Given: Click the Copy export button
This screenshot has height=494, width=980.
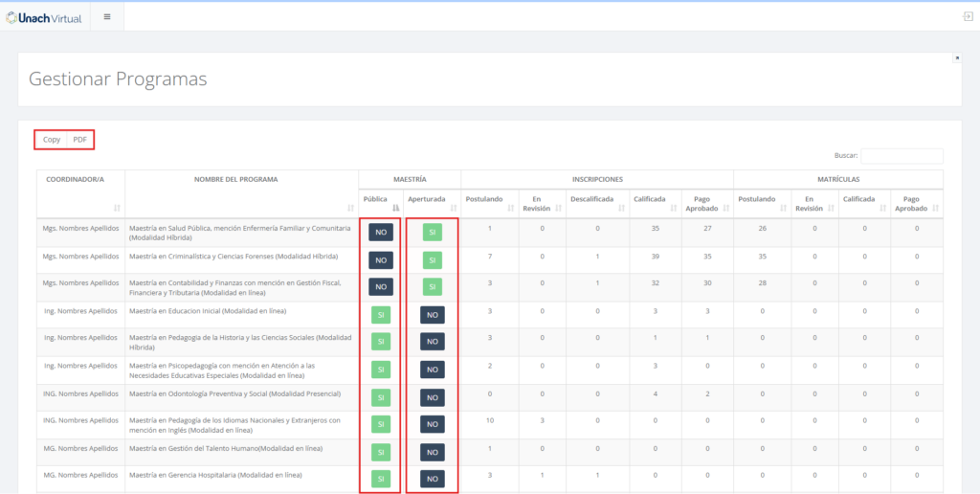Looking at the screenshot, I should pyautogui.click(x=52, y=140).
